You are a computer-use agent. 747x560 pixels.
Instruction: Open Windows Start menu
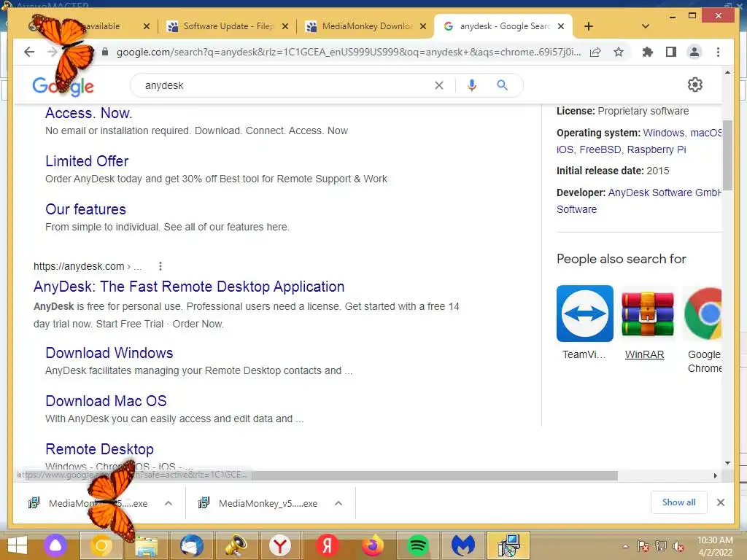point(18,545)
